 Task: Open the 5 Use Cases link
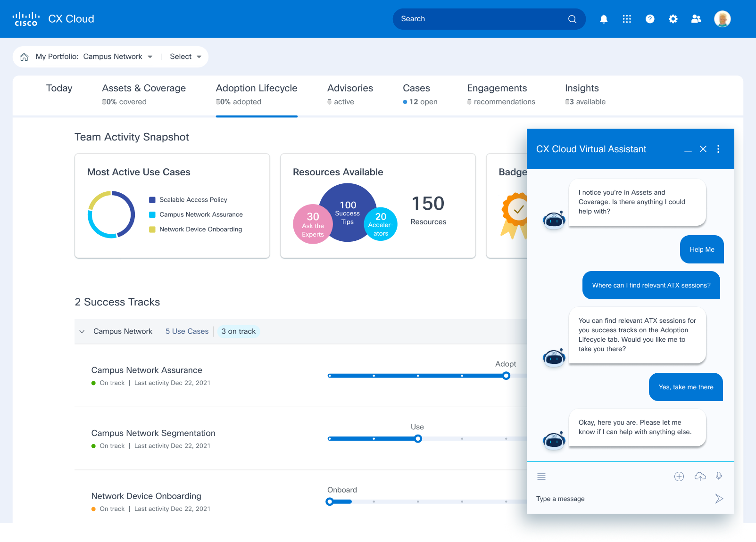point(187,331)
